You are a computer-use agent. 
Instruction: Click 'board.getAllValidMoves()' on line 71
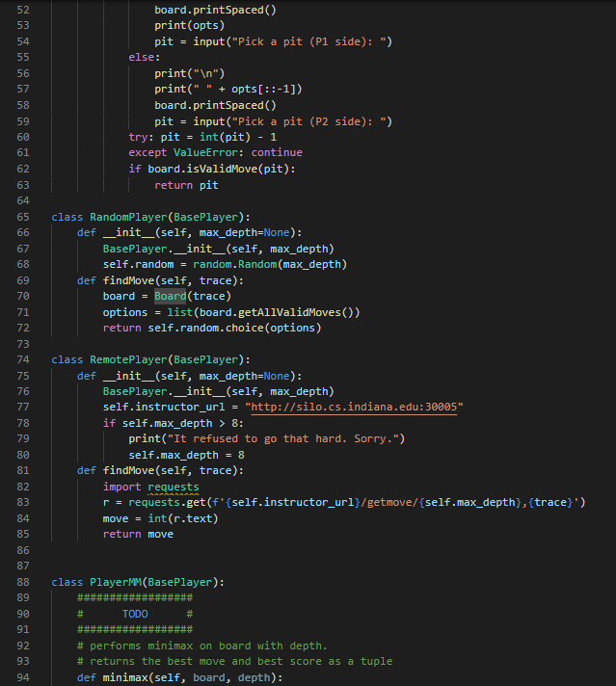pyautogui.click(x=277, y=312)
